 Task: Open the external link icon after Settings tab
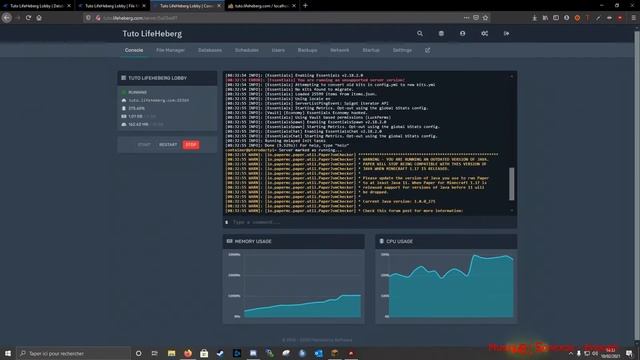427,50
